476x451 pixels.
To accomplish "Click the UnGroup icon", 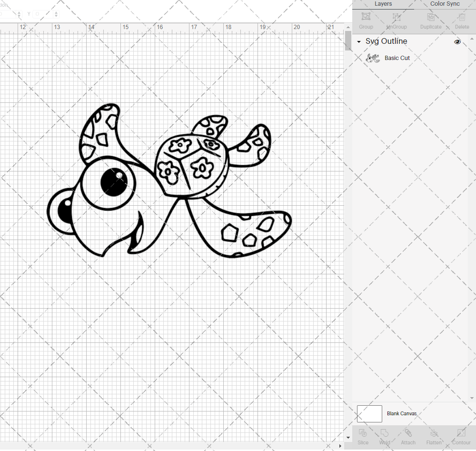I will [397, 16].
